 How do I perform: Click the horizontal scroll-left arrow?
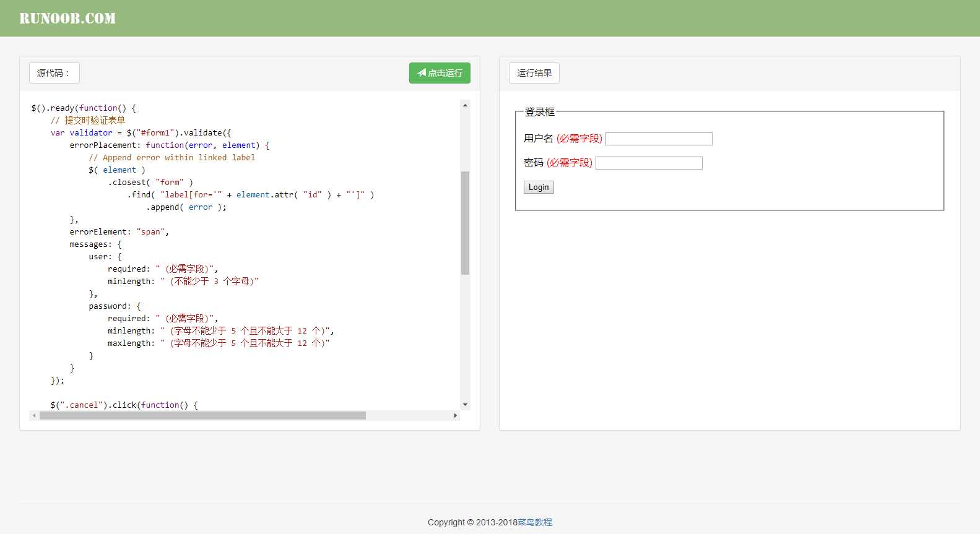(34, 416)
